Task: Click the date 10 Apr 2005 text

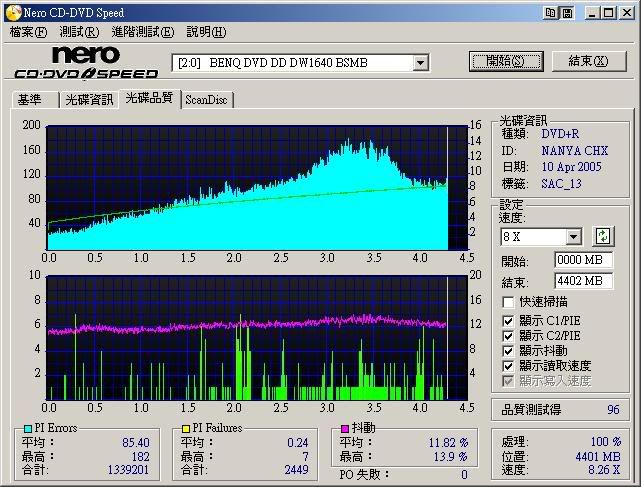Action: pyautogui.click(x=572, y=167)
